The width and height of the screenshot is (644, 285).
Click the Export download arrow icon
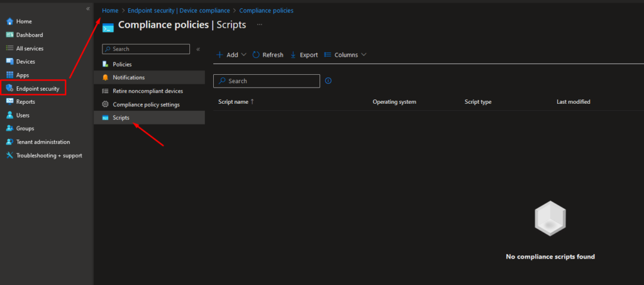[x=293, y=55]
